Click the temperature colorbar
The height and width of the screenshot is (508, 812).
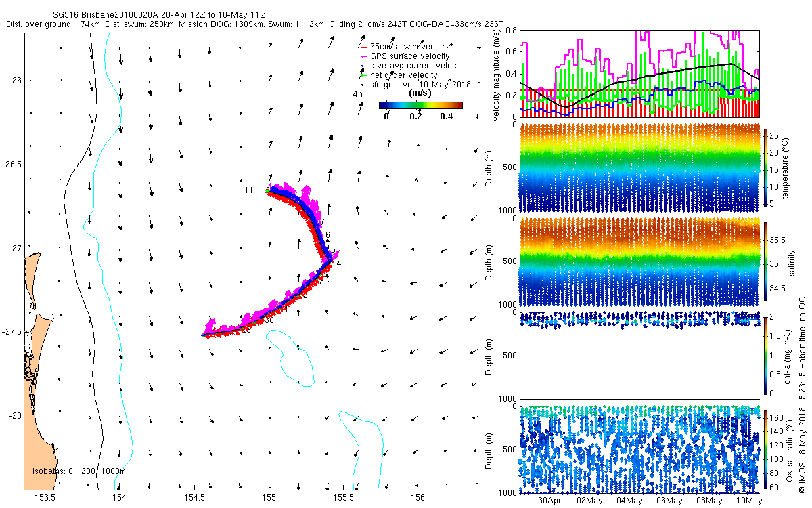point(767,168)
